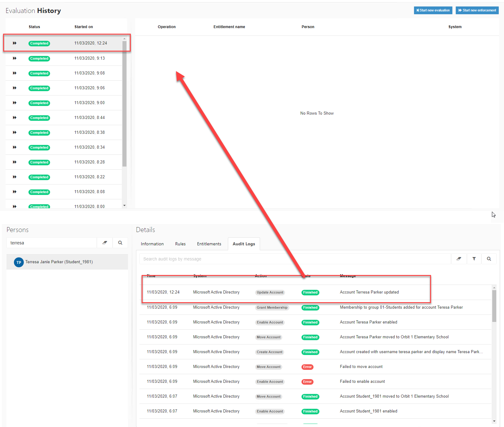Click enforcement icon in 11/03/2020, 9:00 row
Image resolution: width=504 pixels, height=427 pixels.
(x=15, y=103)
